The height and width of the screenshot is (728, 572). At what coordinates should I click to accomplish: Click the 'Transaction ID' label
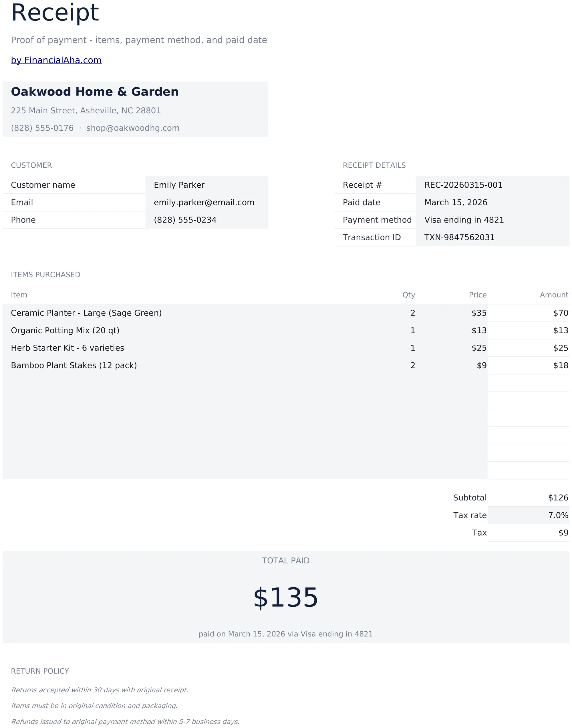click(372, 237)
